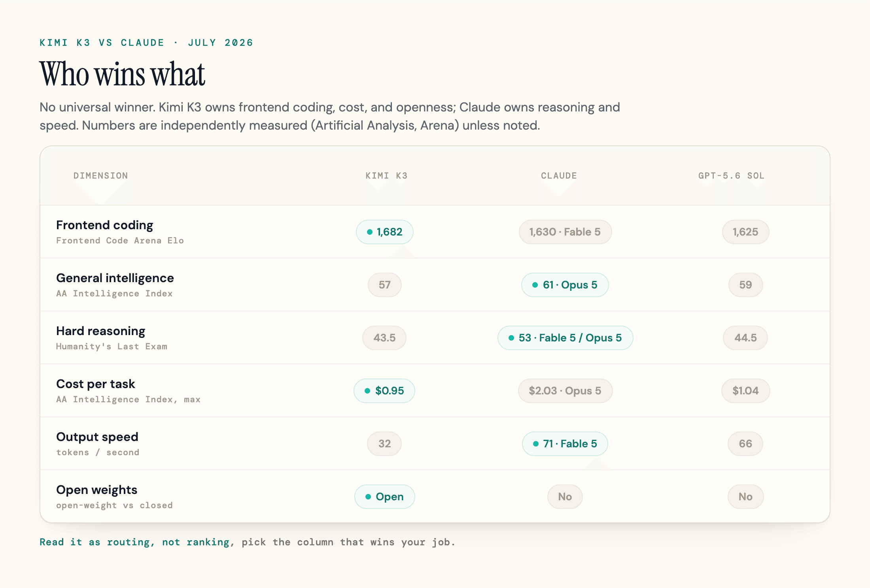The width and height of the screenshot is (870, 588).
Task: Select the 1,630 · Fable 5 pill
Action: pyautogui.click(x=565, y=232)
